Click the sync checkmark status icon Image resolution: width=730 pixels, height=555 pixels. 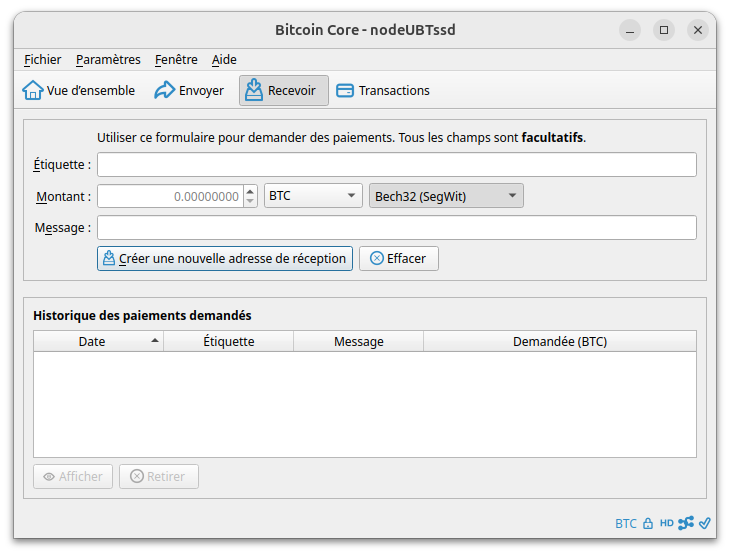[705, 523]
